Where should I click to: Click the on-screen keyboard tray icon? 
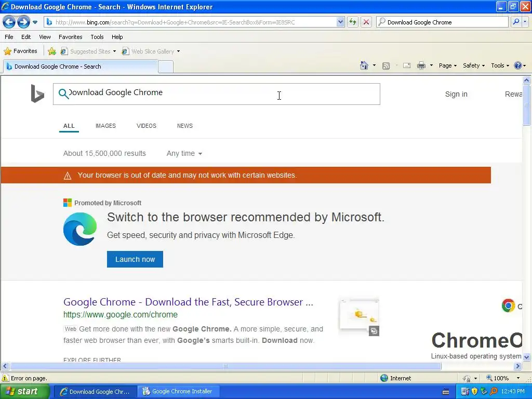coord(445,392)
